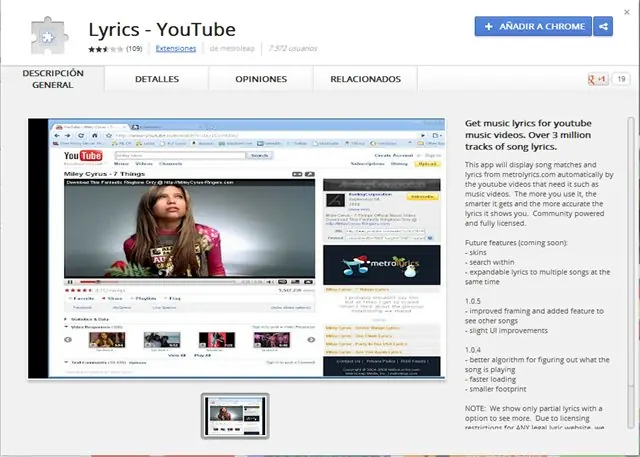Click the '- skins' feature line
Screen dimensions: 640x457
tap(476, 253)
